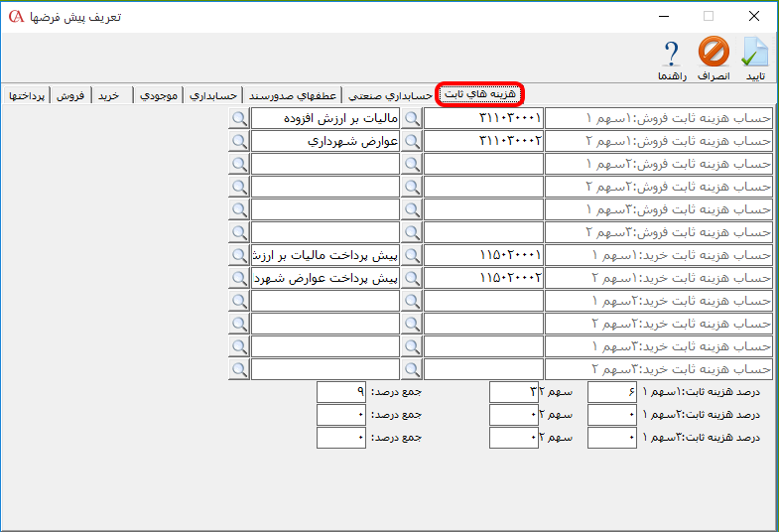Click درصد هزینه ثابت:1 سهم 1 field showing 6

point(611,392)
